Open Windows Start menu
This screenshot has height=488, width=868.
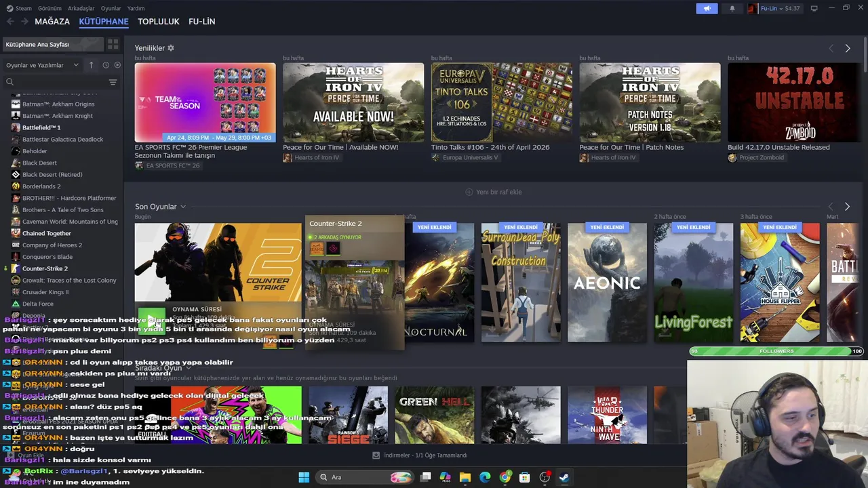pyautogui.click(x=304, y=477)
